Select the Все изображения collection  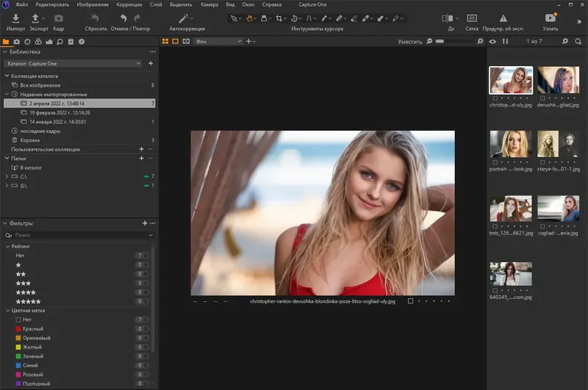(40, 85)
